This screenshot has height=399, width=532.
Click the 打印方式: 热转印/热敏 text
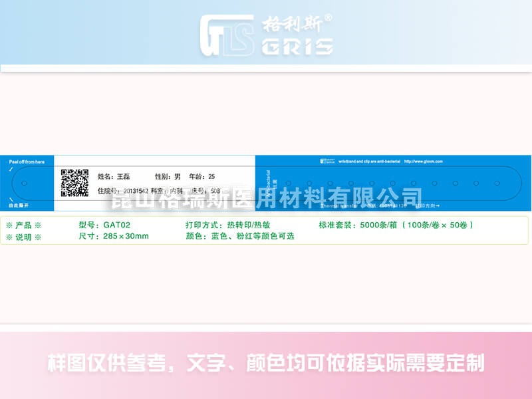(x=227, y=225)
